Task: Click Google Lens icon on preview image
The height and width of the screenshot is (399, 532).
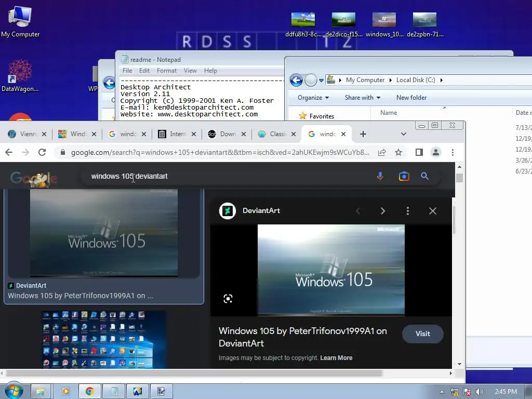Action: point(228,299)
